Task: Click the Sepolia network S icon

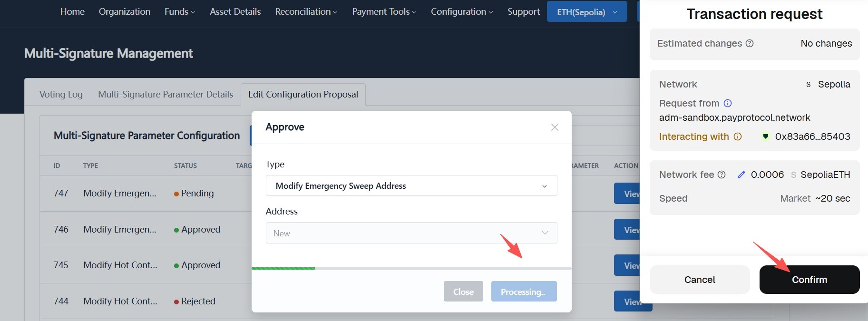Action: pyautogui.click(x=808, y=84)
